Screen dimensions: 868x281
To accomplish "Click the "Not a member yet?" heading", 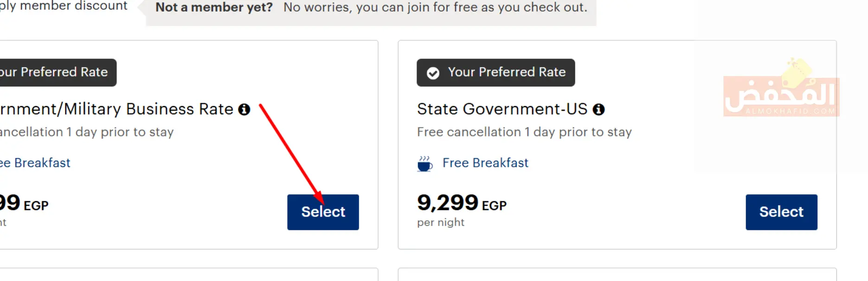I will [x=214, y=7].
